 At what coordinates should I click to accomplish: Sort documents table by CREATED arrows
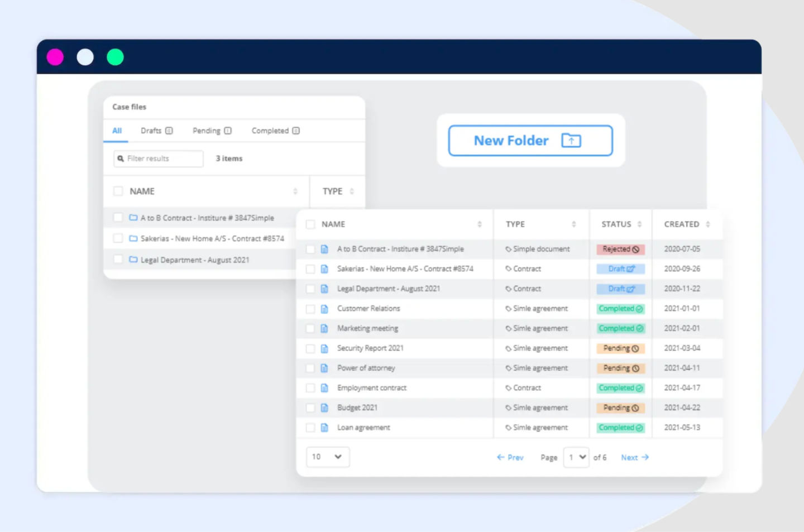click(x=708, y=224)
